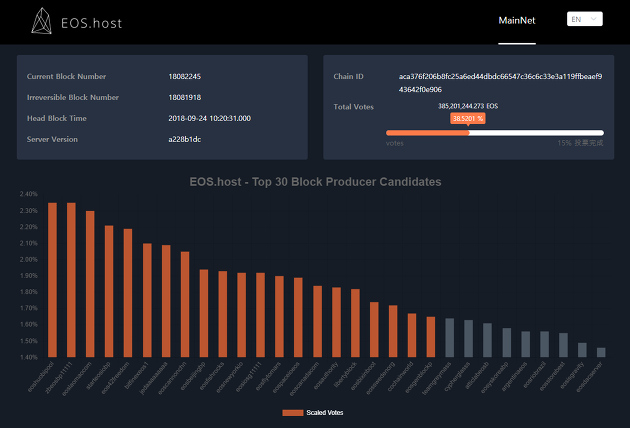630x428 pixels.
Task: Open the EN language dropdown
Action: tap(585, 19)
